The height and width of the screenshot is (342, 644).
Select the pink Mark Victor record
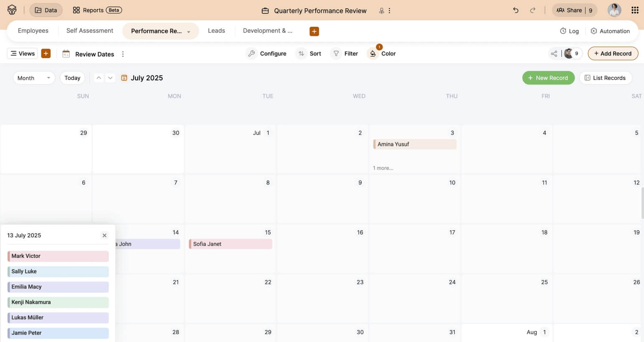(x=58, y=256)
